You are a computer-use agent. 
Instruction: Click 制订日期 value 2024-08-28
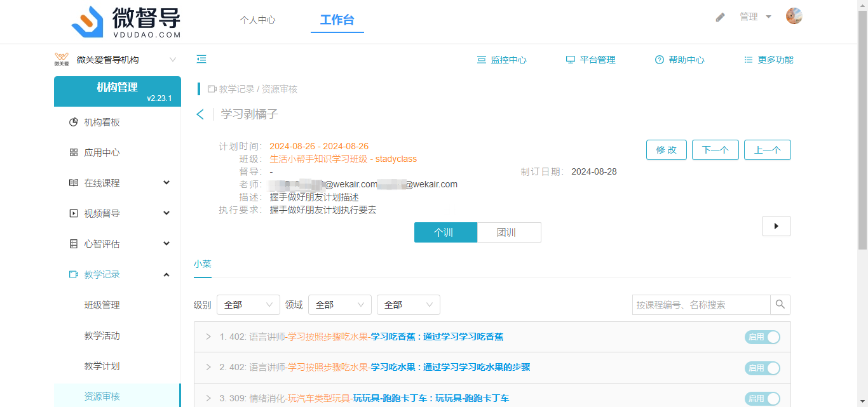pyautogui.click(x=594, y=171)
